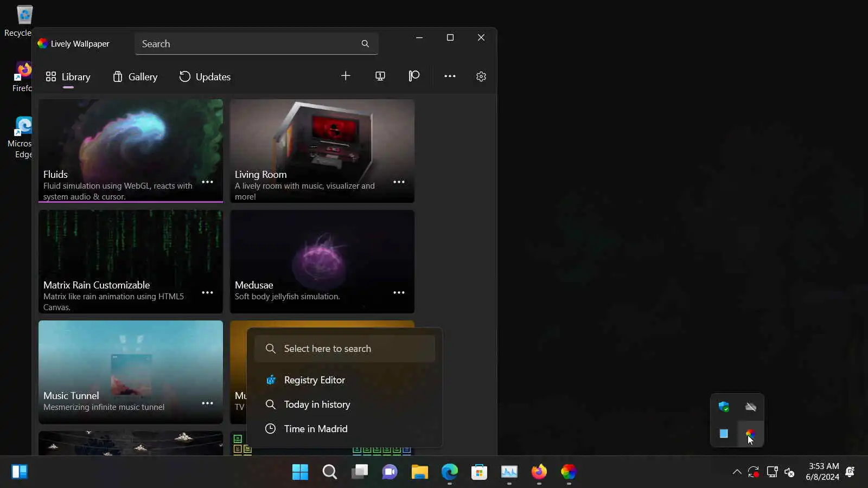This screenshot has width=868, height=488.
Task: Switch to the Library tab
Action: (x=68, y=77)
